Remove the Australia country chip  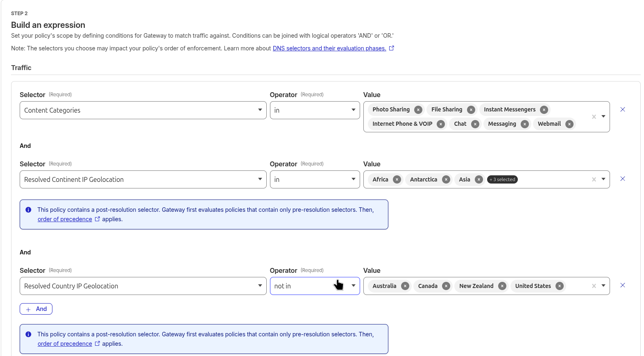coord(405,286)
